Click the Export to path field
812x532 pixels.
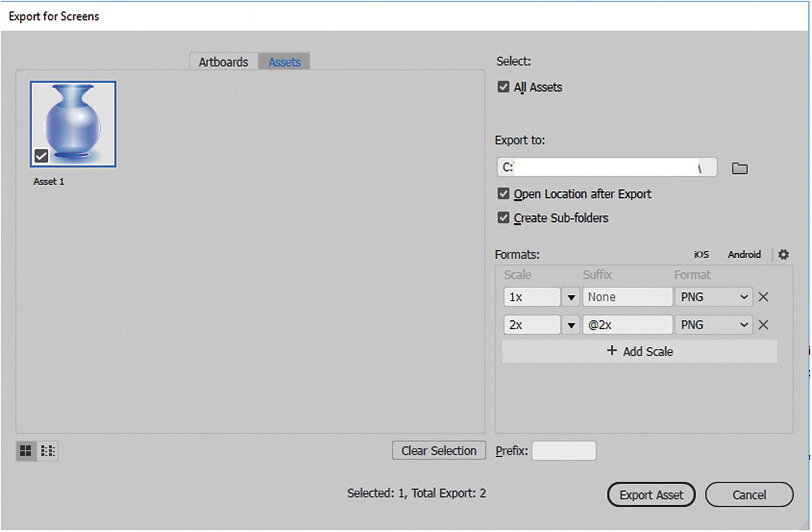pos(607,167)
